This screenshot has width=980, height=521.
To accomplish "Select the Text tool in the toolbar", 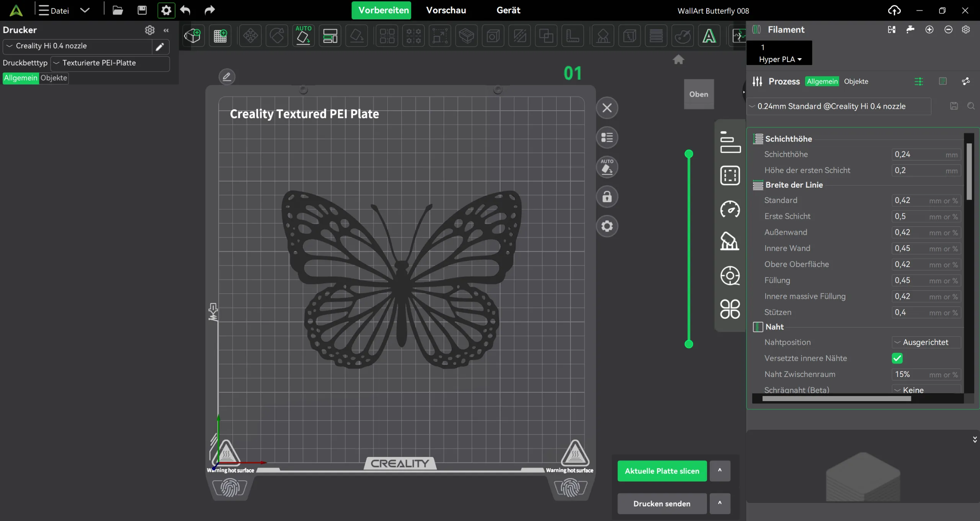I will coord(710,36).
